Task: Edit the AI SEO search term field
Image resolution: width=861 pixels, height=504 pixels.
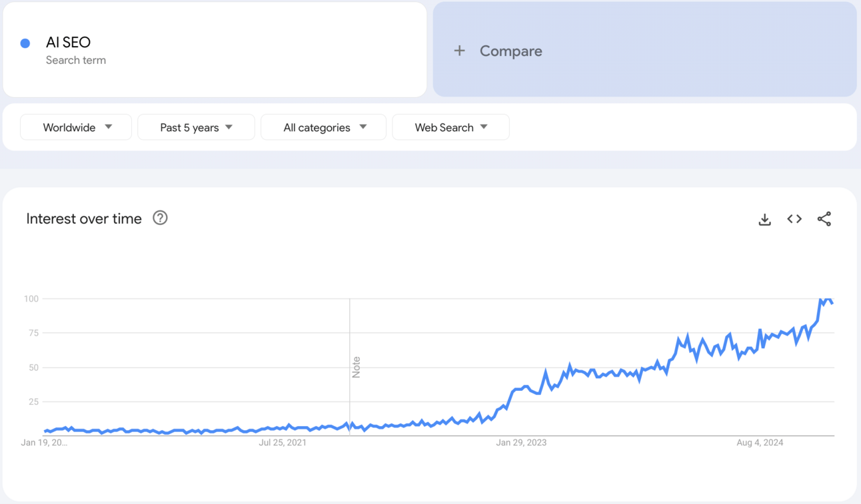Action: 68,42
